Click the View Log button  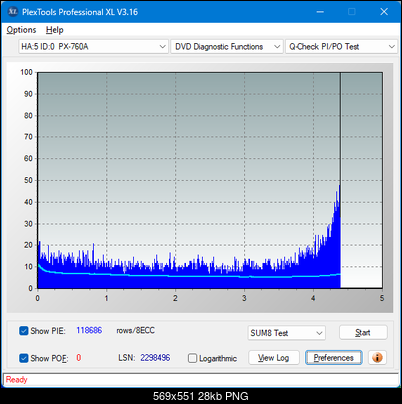[274, 358]
